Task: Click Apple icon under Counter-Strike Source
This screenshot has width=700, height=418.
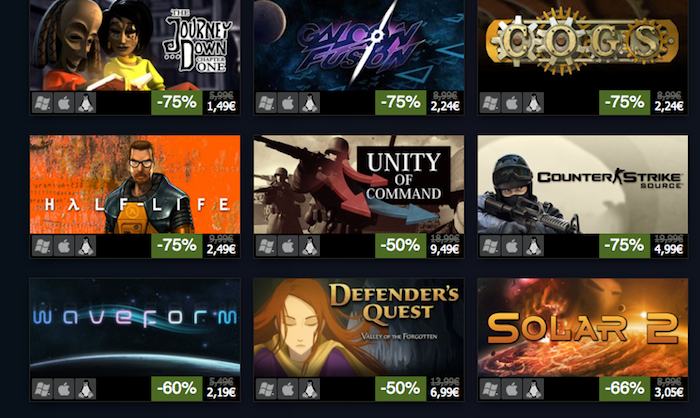Action: click(512, 246)
